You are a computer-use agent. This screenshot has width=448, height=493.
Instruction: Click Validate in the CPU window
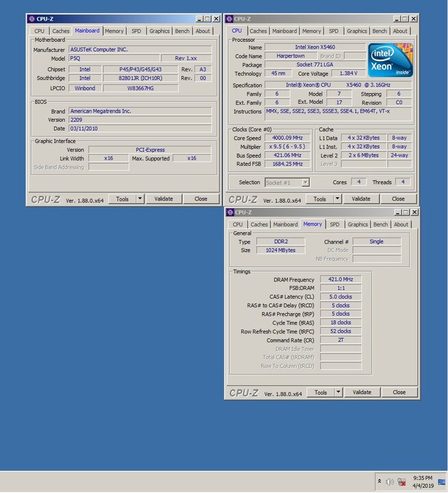tap(361, 199)
